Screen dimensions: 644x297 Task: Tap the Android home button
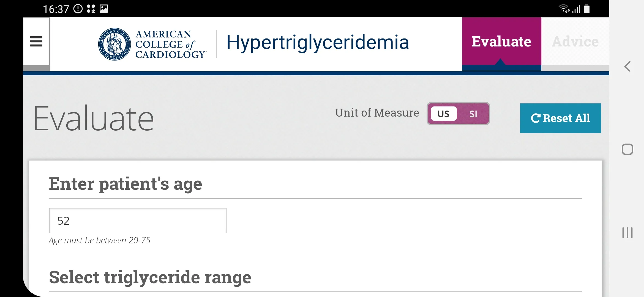point(627,149)
